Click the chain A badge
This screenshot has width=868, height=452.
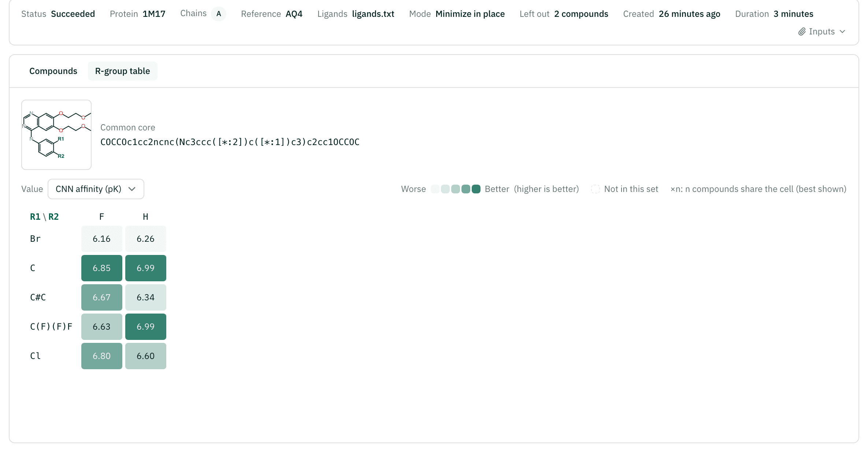point(219,14)
